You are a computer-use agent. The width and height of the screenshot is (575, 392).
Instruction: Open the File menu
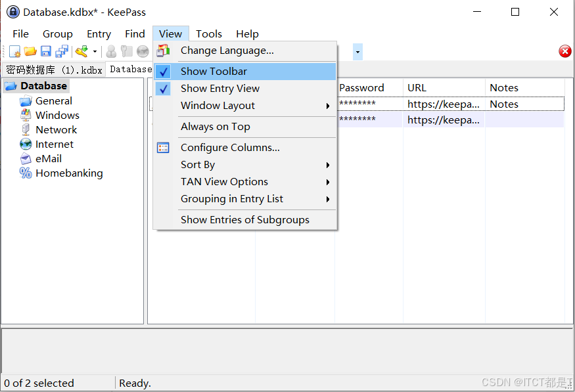click(20, 34)
